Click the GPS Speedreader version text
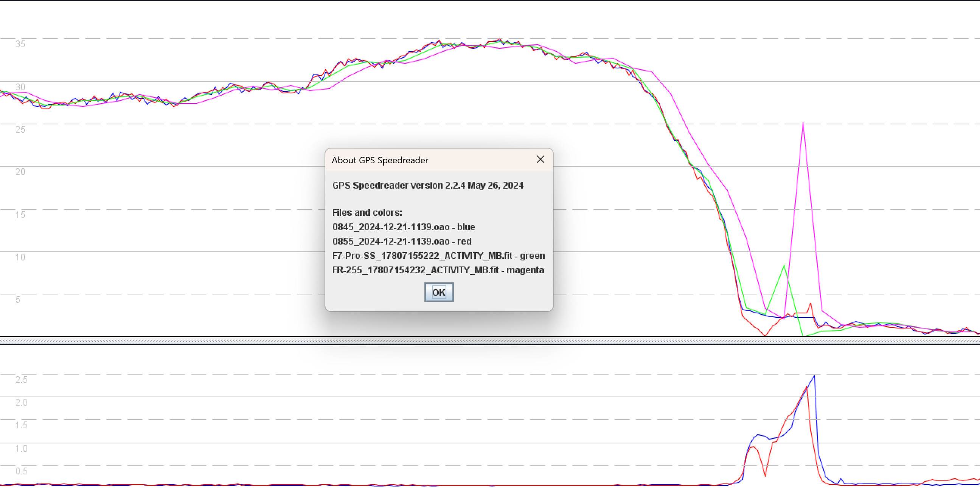The image size is (980, 488). coord(428,186)
